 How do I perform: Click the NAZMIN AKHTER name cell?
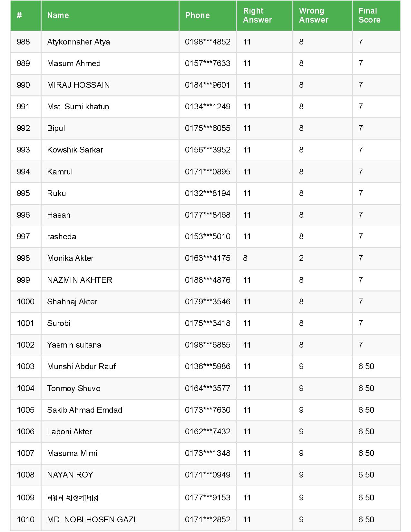pos(80,280)
